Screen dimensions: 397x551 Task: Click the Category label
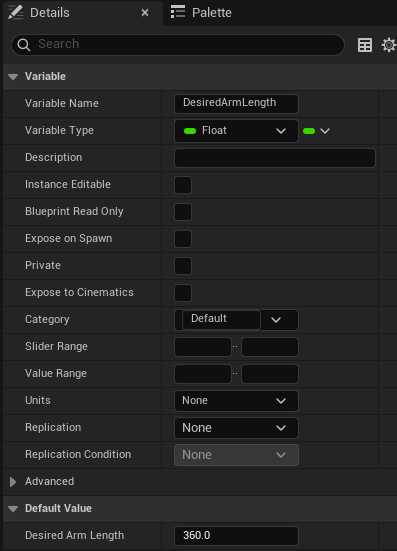tap(47, 319)
